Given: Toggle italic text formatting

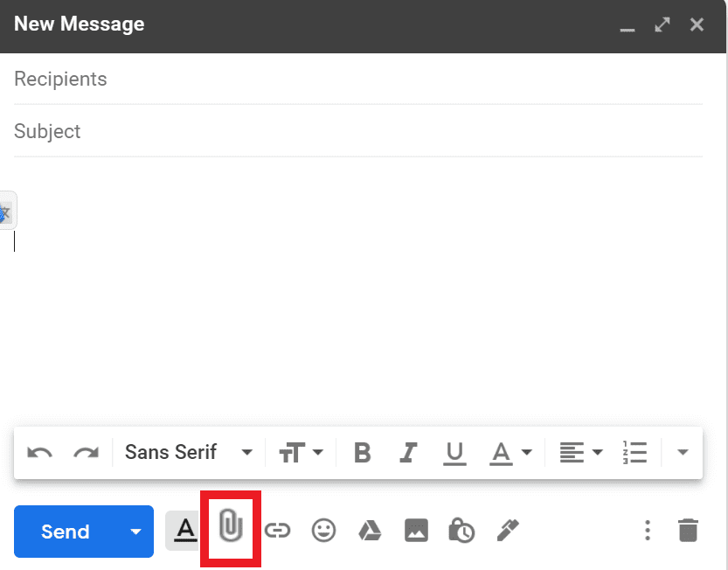Looking at the screenshot, I should 408,453.
